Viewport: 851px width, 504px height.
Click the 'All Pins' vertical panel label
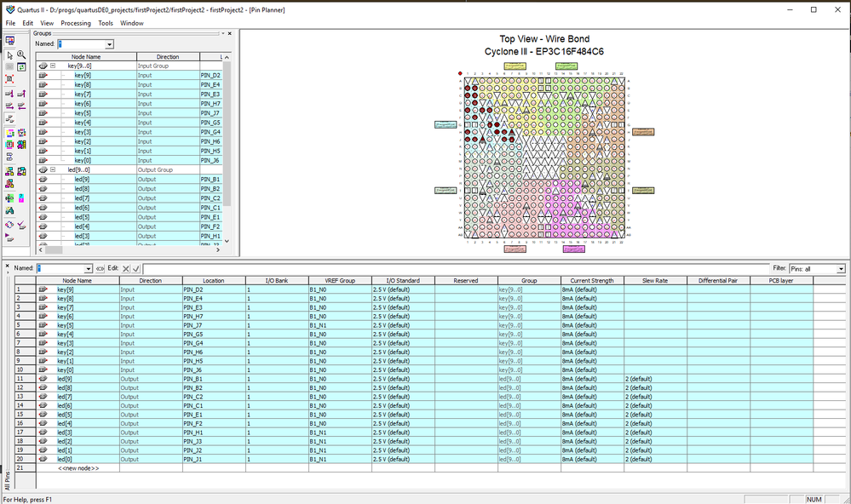coord(7,481)
